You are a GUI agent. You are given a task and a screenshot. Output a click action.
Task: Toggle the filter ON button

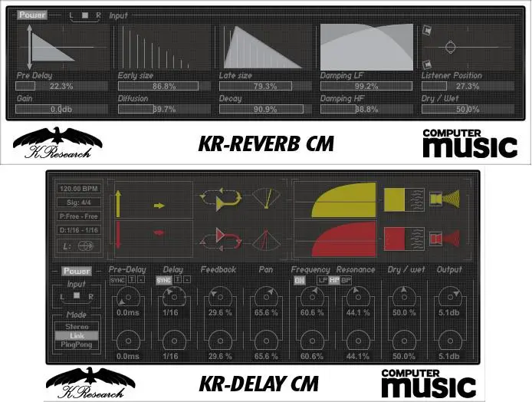tap(299, 281)
